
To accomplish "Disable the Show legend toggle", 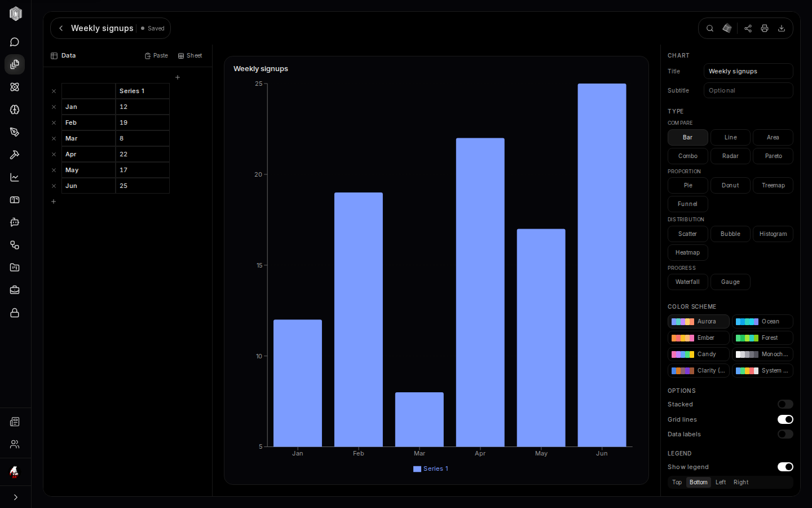I will coord(785,467).
